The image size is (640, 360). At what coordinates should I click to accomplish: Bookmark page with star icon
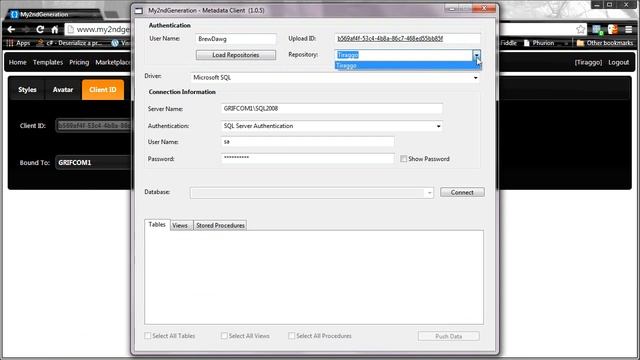click(580, 29)
